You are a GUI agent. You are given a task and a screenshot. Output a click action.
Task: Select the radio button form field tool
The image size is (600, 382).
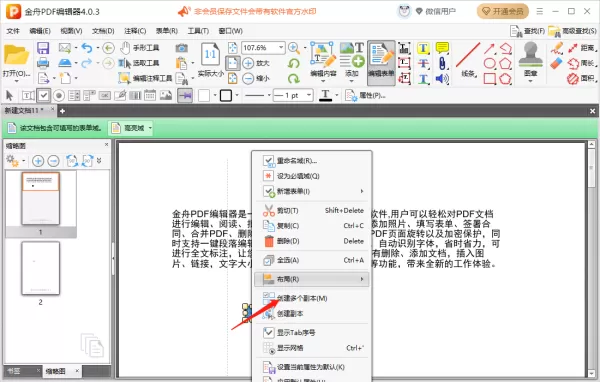[59, 95]
